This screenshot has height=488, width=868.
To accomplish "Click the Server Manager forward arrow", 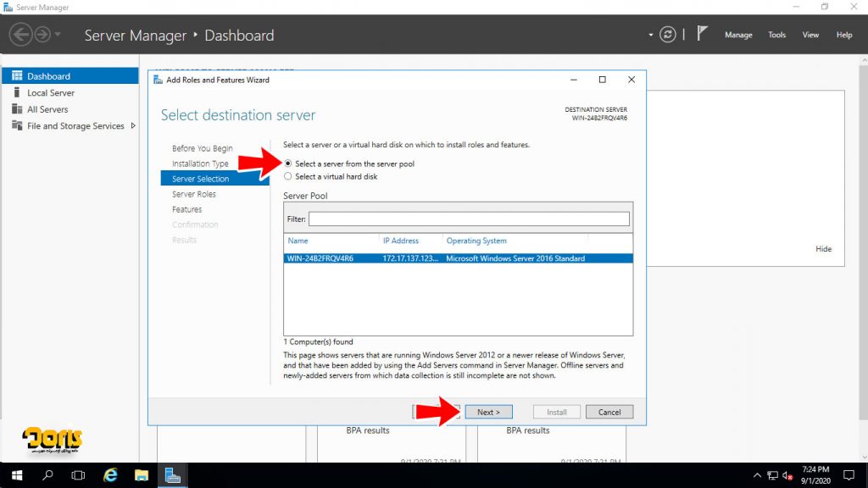I will pos(42,35).
